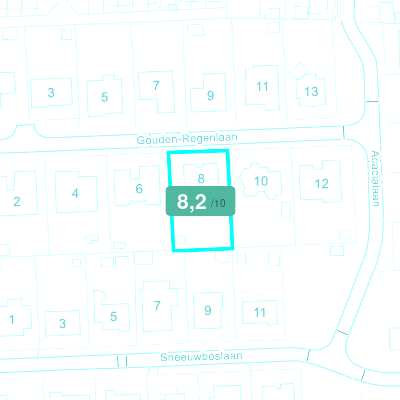
Task: Click house number 13 in top row
Action: [x=311, y=91]
